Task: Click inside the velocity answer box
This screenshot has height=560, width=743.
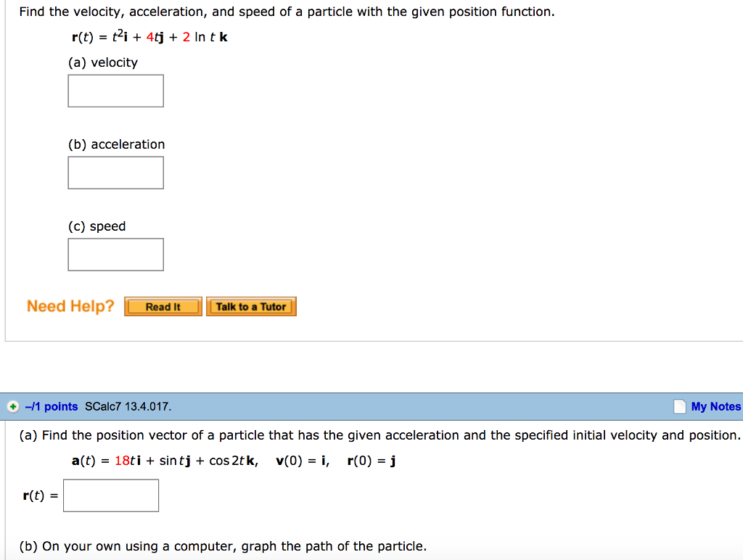Action: (x=115, y=90)
